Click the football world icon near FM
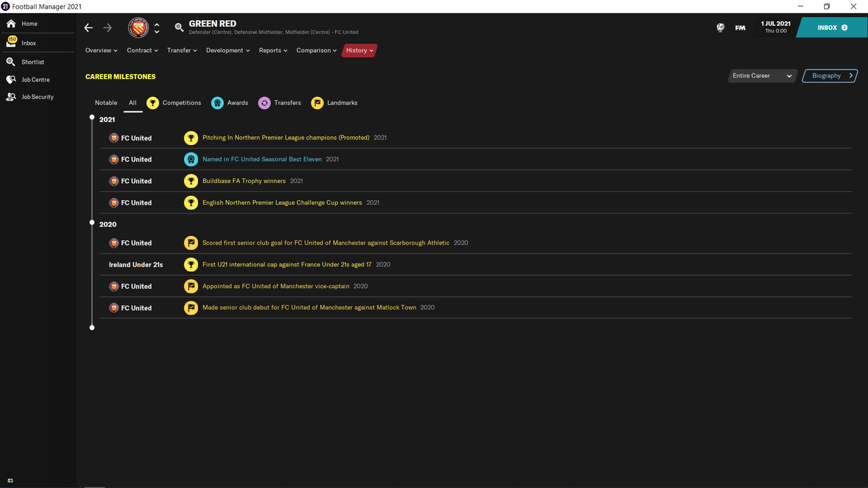Viewport: 868px width, 488px height. point(720,28)
